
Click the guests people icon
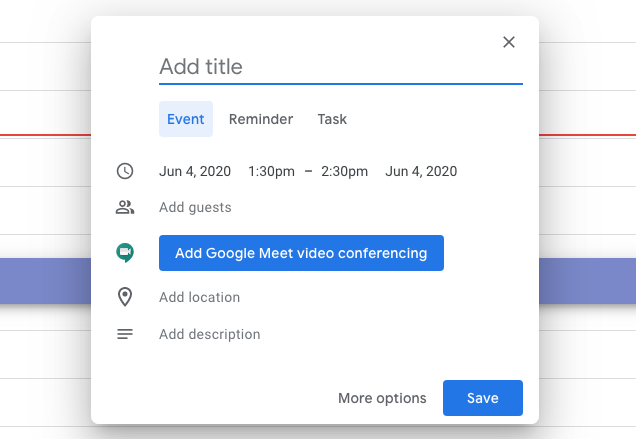point(125,207)
